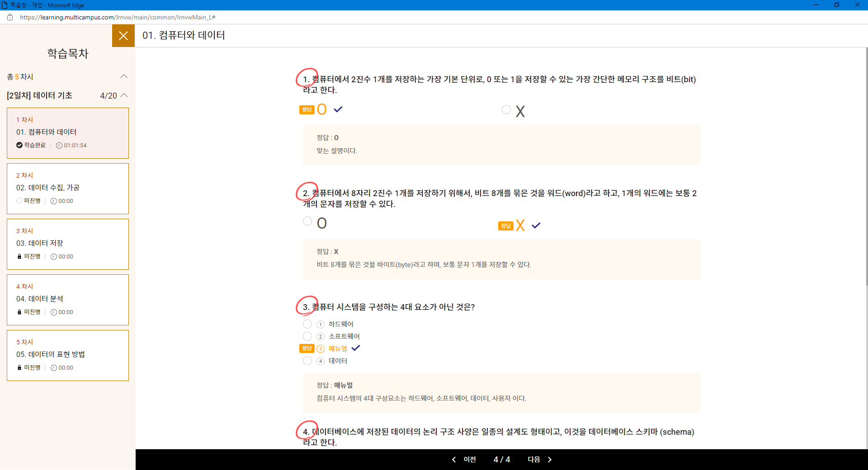This screenshot has height=470, width=868.
Task: Open lesson 05. 데이터의 표현 방법
Action: pos(68,355)
